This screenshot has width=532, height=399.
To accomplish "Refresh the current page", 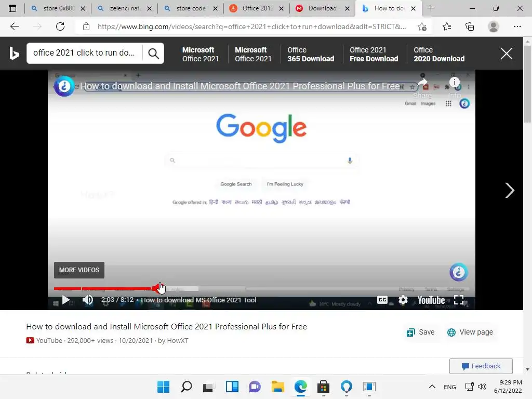I will click(60, 26).
